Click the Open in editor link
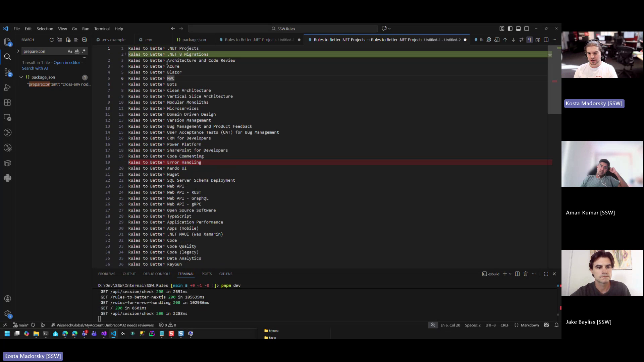Viewport: 644px width, 362px height. click(67, 62)
